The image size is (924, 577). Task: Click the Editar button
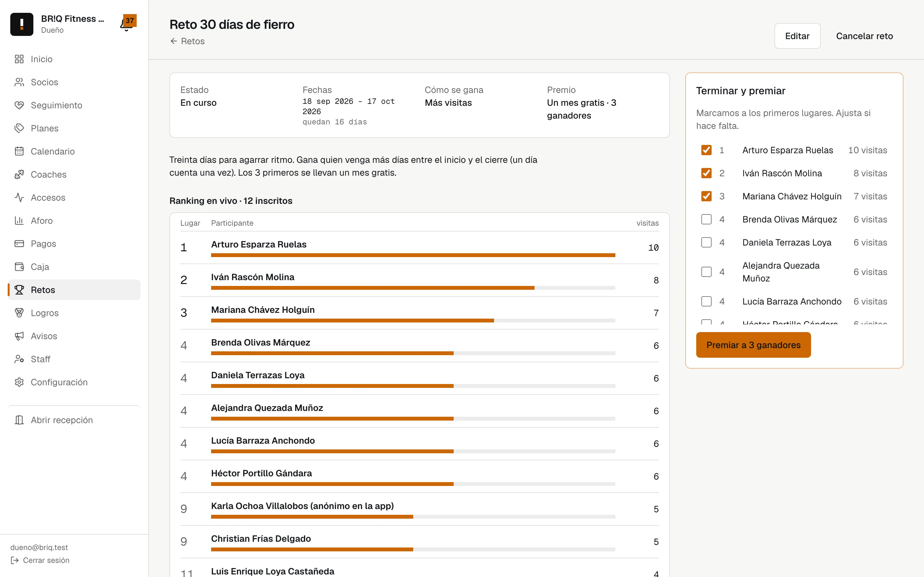coord(797,36)
